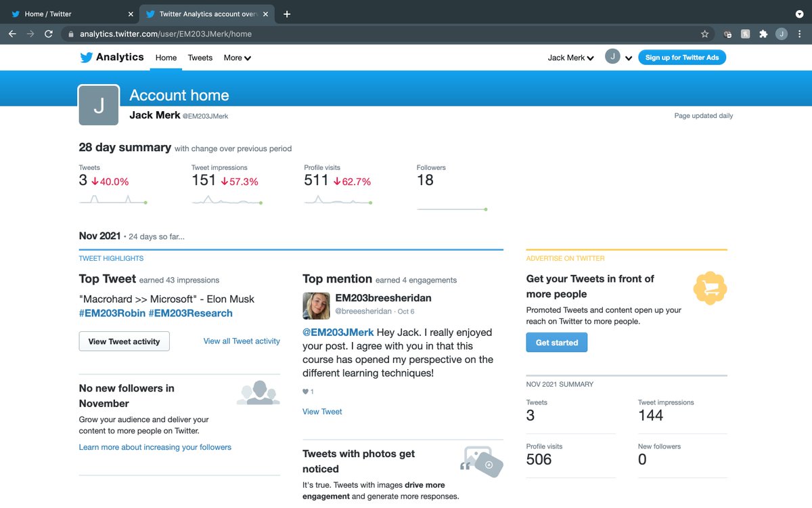
Task: Click the NOV 2021 SUMMARY heading
Action: [560, 384]
